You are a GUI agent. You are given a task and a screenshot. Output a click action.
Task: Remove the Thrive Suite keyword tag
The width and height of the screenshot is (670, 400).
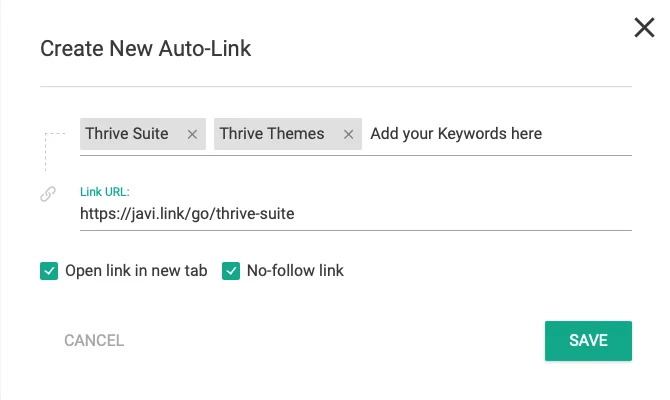[x=193, y=134]
